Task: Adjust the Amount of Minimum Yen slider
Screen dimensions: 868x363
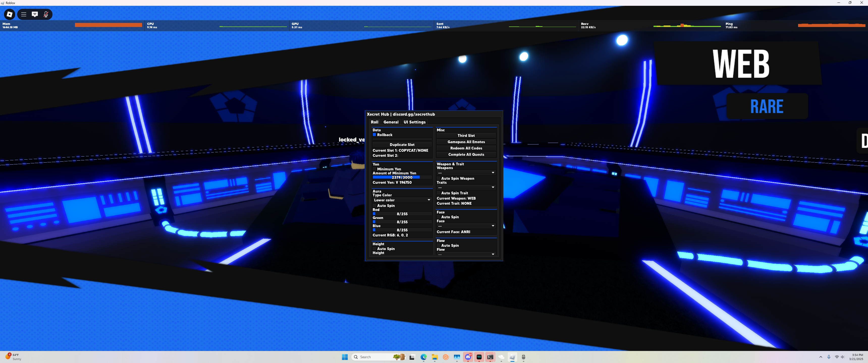Action: 402,177
